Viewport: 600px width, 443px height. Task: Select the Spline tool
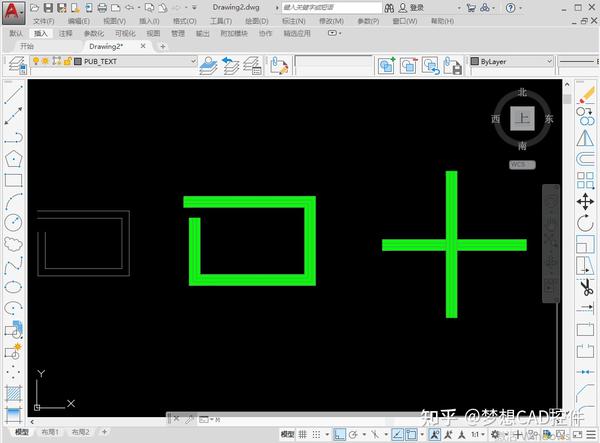tap(14, 265)
